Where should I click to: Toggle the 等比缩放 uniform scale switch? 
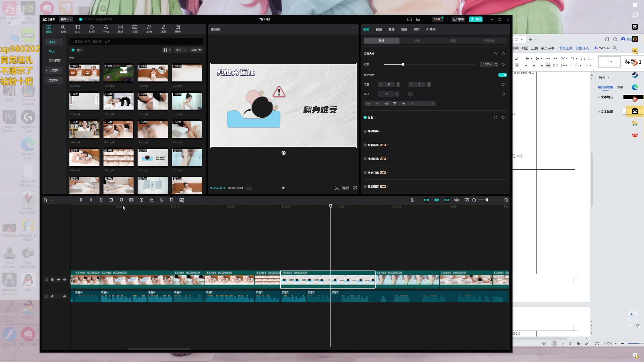click(502, 75)
